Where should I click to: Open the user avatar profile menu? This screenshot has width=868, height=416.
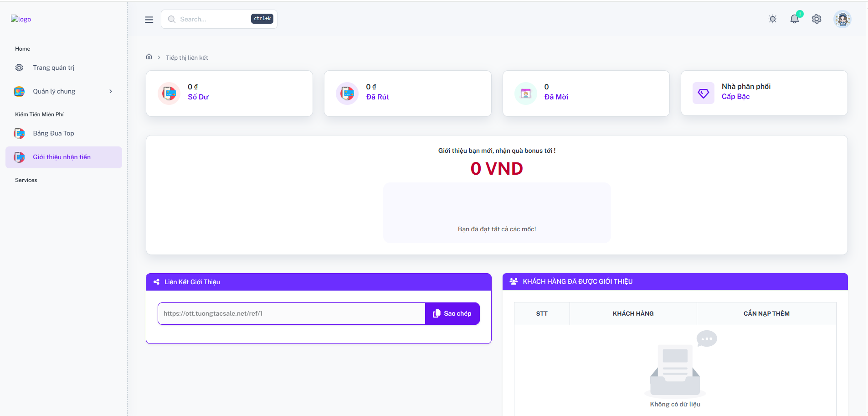pos(842,19)
